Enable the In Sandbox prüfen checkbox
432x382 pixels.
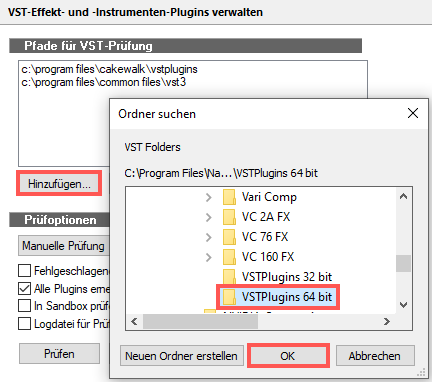point(24,306)
